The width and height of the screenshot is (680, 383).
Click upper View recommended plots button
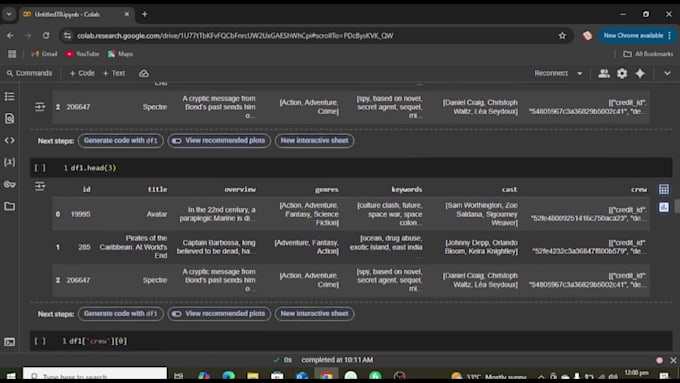point(219,141)
